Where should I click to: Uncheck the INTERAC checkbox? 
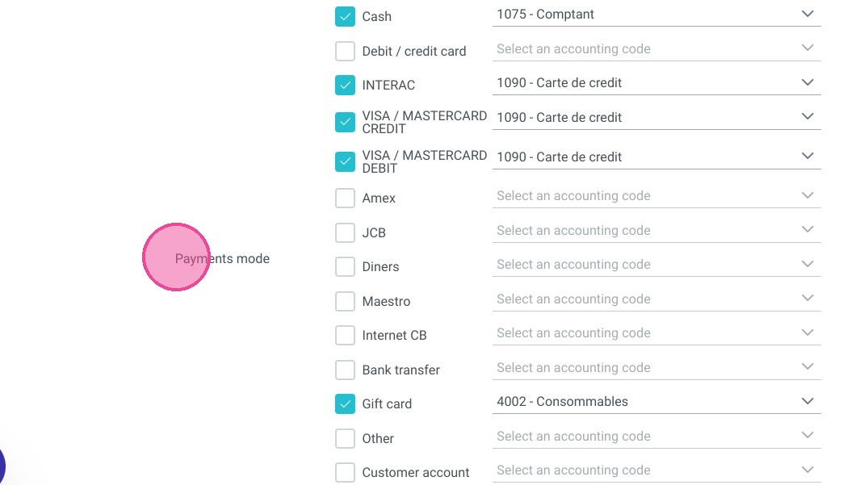click(345, 86)
